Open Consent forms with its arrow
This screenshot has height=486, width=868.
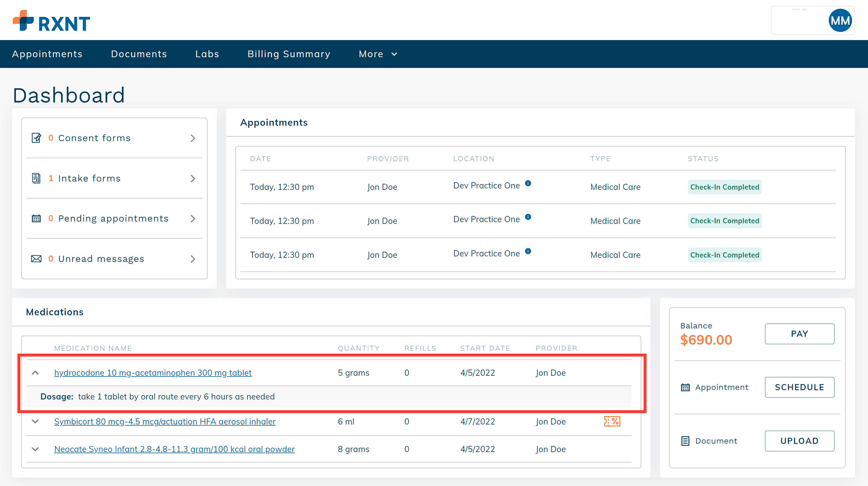point(193,138)
